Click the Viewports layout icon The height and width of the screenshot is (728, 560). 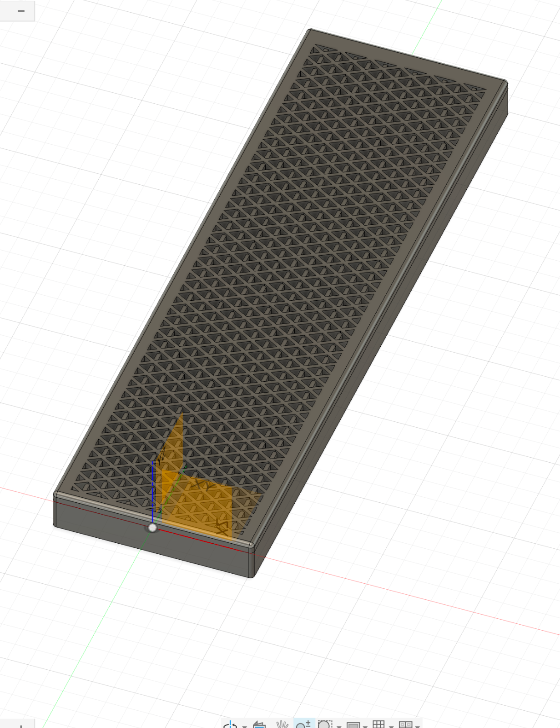click(405, 724)
